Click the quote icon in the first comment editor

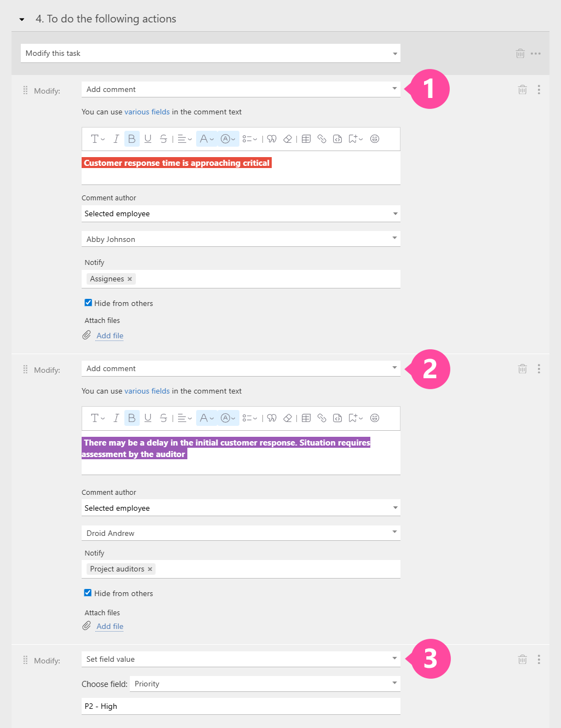[x=272, y=139]
